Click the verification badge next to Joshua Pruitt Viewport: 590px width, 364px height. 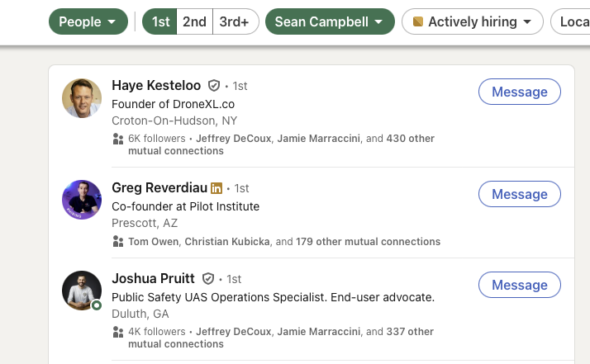click(x=207, y=279)
